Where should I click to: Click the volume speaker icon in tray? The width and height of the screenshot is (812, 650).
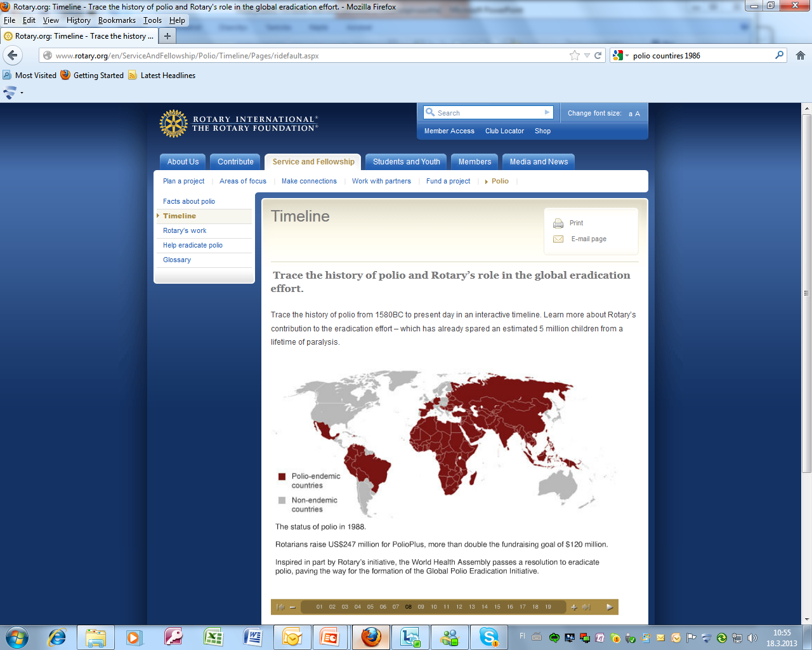[x=752, y=638]
